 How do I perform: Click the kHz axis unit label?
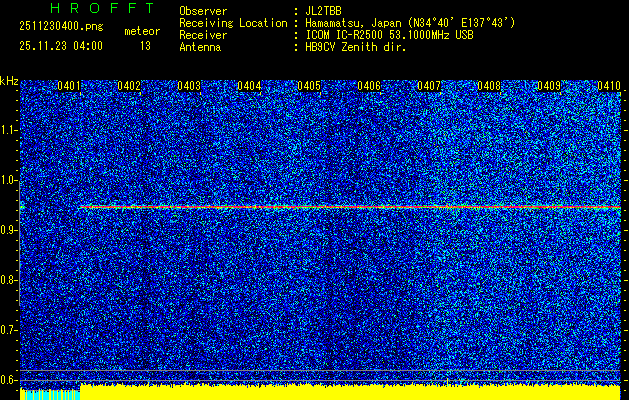(9, 80)
